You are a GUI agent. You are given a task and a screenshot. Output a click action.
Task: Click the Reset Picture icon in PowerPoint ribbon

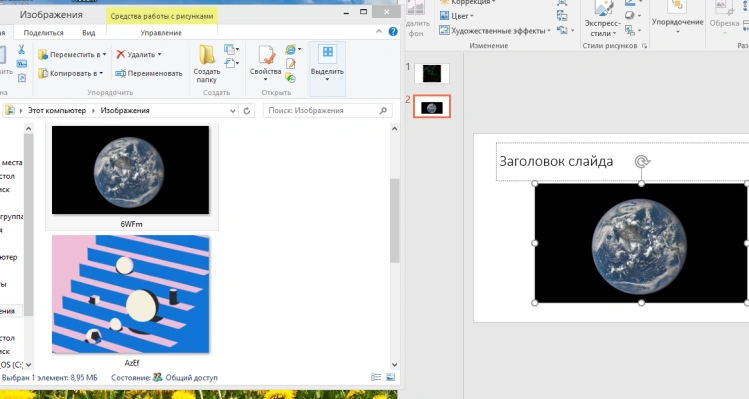[x=562, y=30]
